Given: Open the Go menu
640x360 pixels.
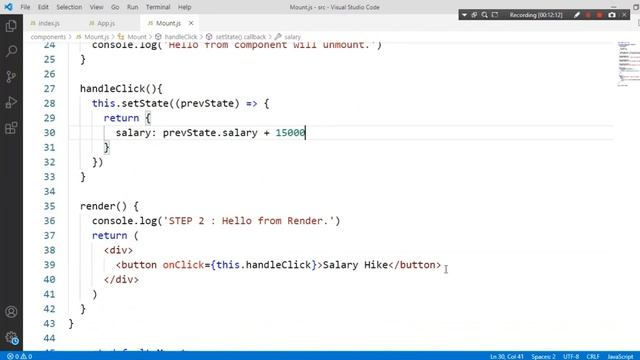Looking at the screenshot, I should (x=115, y=7).
